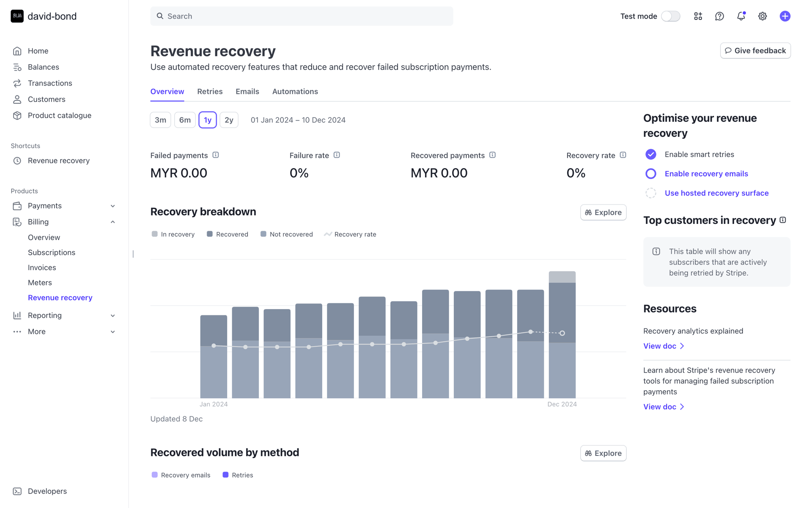Screen dimensions: 812x508
Task: Open the help question mark icon
Action: 719,16
